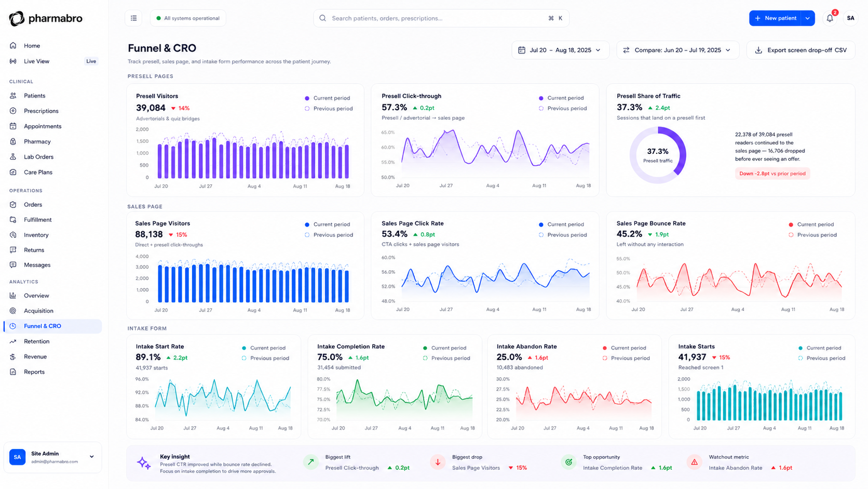Open notifications bell icon

click(830, 18)
